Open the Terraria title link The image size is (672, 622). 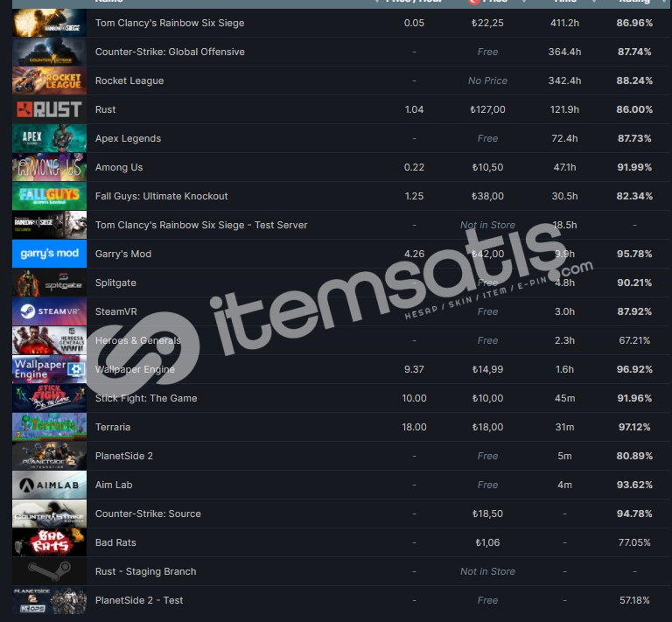pos(113,427)
